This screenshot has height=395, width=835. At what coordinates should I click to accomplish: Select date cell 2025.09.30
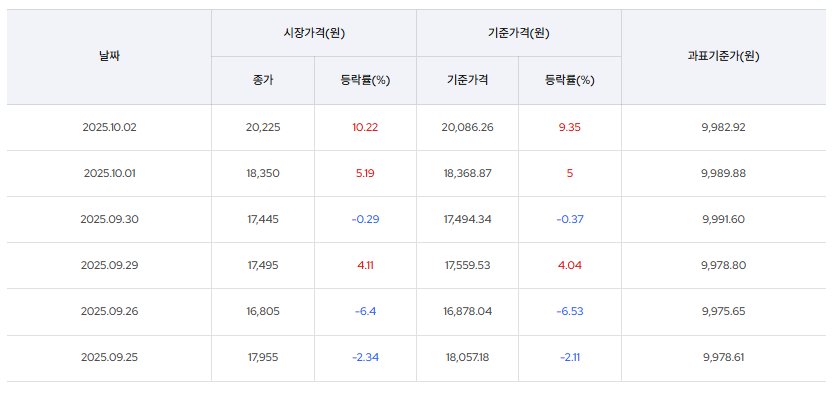tap(110, 219)
